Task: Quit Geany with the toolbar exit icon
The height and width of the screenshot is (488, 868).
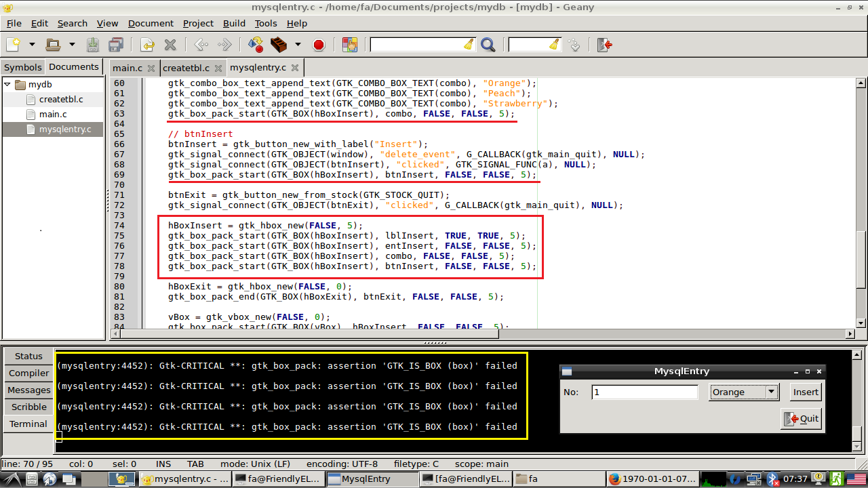Action: (605, 45)
